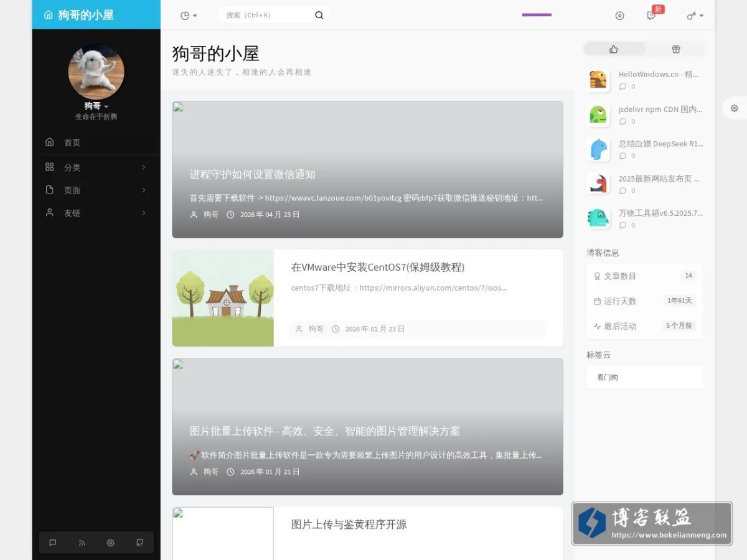The image size is (747, 560).
Task: Open the clock history dropdown in top bar
Action: coord(189,15)
